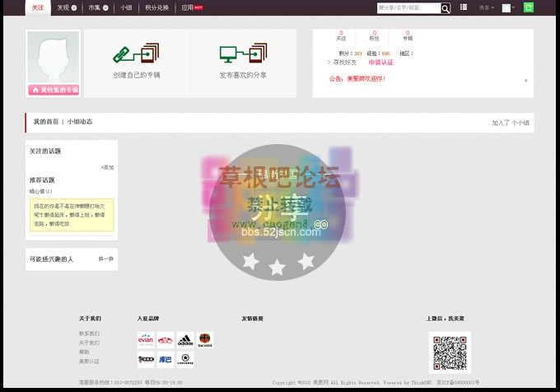Switch to 小组动态 tab
Viewport: 560px width, 392px height.
click(80, 122)
